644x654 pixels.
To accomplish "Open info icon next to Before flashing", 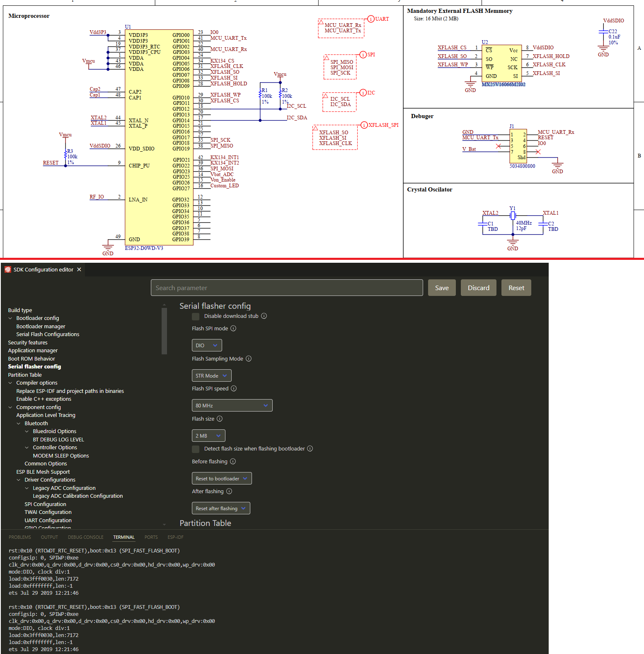I will [x=233, y=461].
